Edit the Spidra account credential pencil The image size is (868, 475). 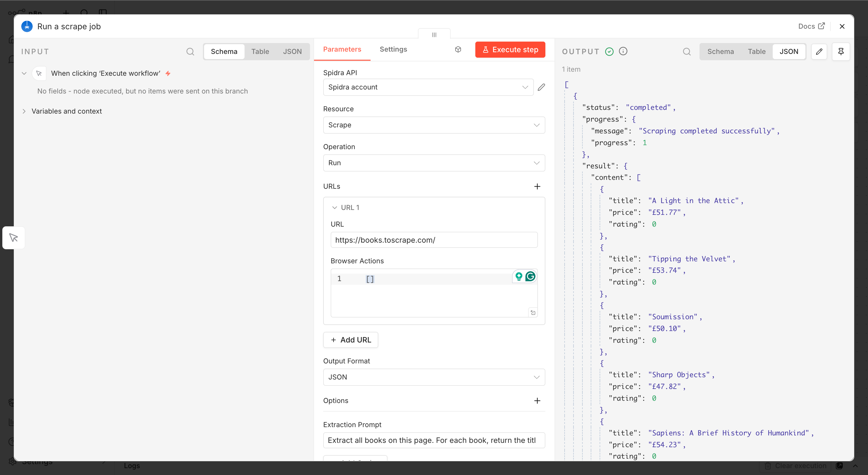(541, 87)
